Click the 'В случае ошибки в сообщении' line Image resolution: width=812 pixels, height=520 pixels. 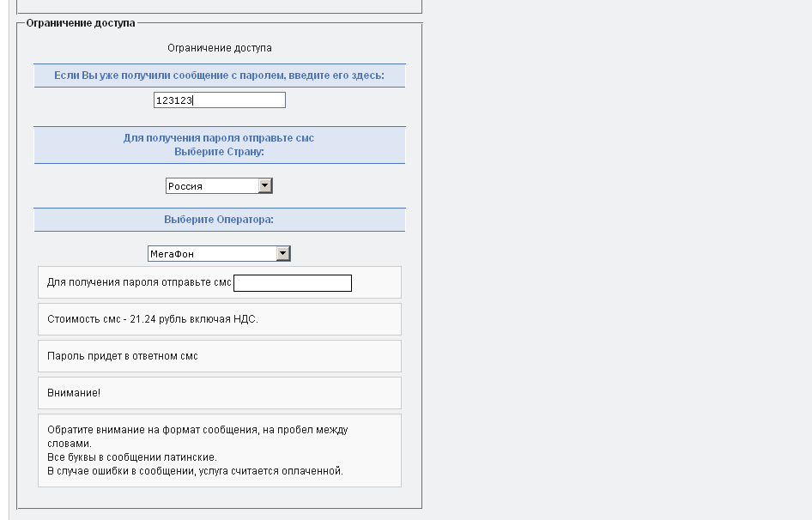click(194, 471)
